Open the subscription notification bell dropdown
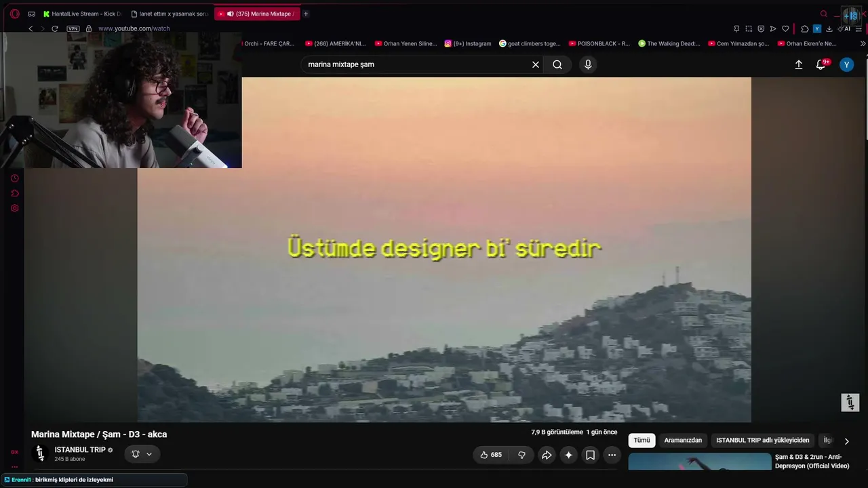Screen dimensions: 868x488 click(x=142, y=454)
